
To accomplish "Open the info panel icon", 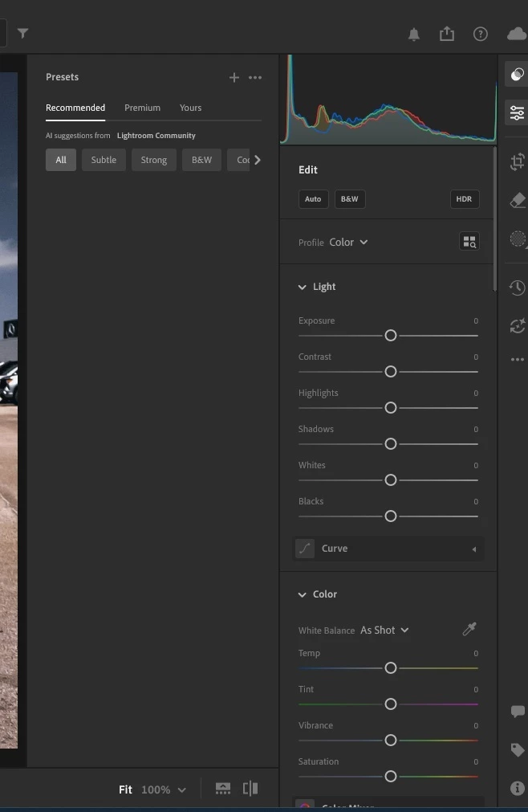I will pos(517,788).
